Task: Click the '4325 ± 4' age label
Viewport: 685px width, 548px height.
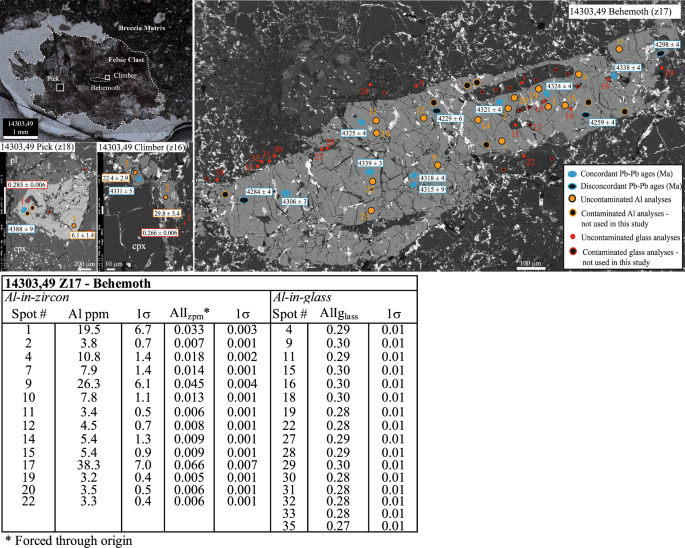Action: click(354, 133)
